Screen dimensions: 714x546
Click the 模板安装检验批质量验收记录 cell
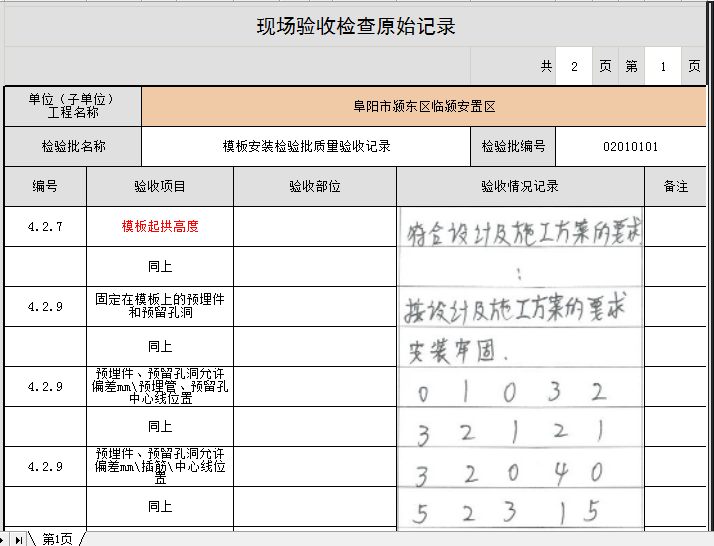305,146
